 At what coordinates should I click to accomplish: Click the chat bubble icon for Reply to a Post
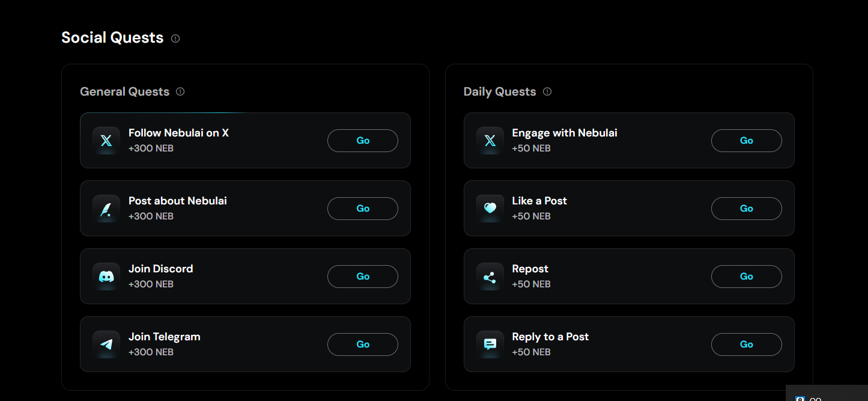(x=490, y=344)
